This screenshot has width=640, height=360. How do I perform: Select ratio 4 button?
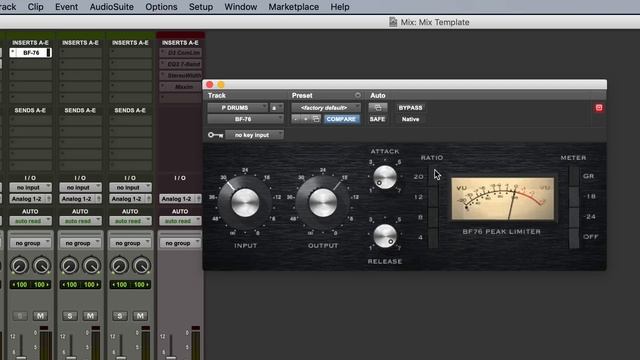pyautogui.click(x=433, y=238)
